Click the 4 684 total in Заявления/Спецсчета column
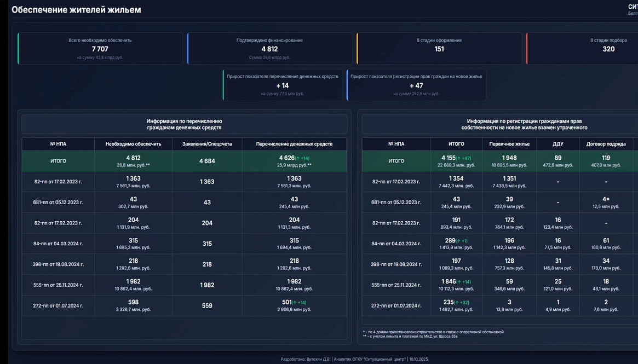 [207, 161]
